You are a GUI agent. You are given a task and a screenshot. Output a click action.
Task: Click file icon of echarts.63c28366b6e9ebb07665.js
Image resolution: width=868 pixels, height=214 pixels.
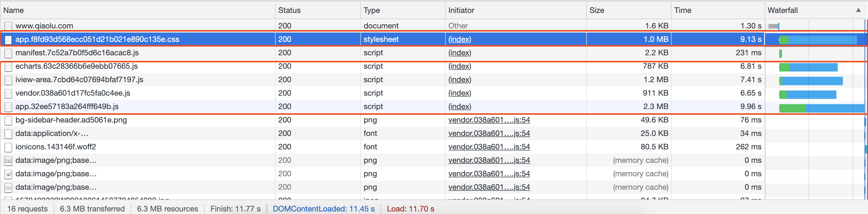[x=8, y=66]
